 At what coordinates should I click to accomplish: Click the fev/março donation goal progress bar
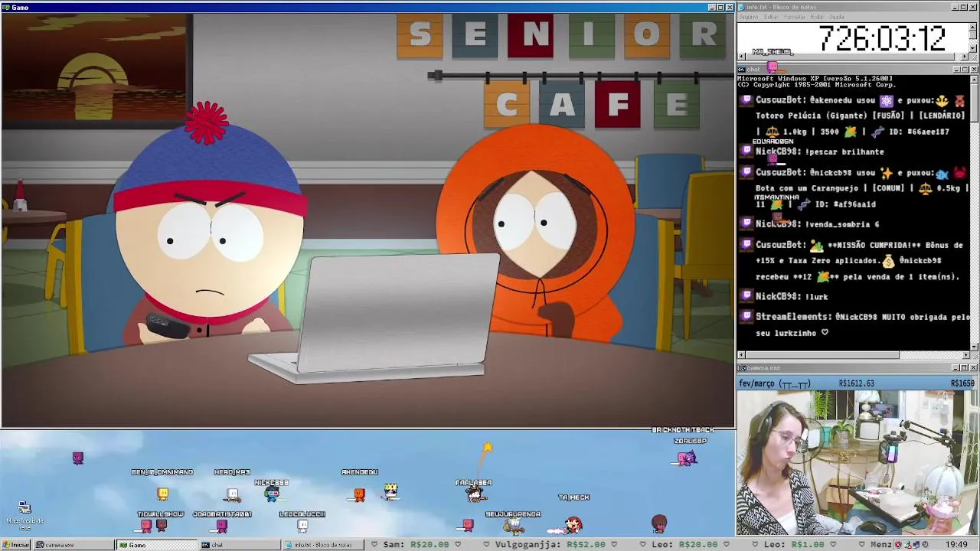pos(857,383)
